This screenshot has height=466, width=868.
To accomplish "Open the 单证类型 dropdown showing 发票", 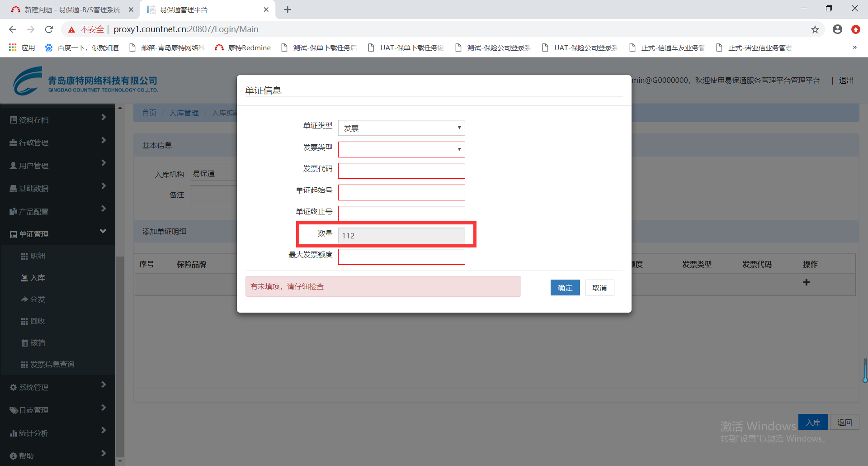I will point(401,128).
